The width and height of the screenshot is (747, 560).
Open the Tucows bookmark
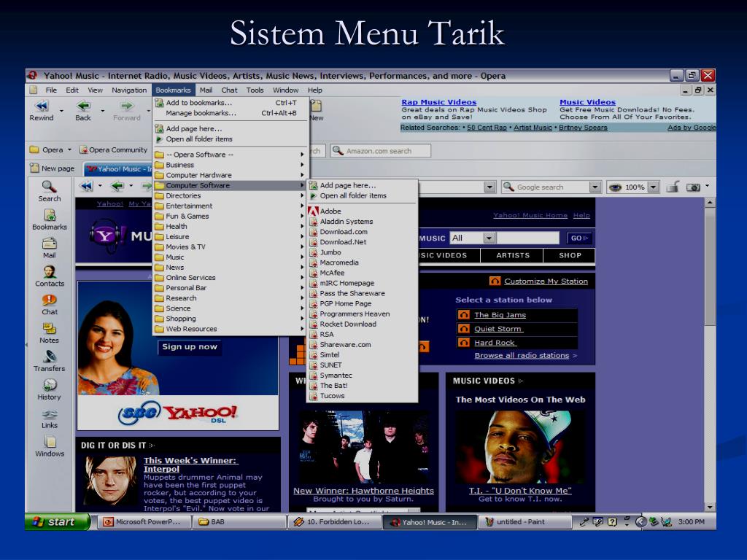click(363, 396)
